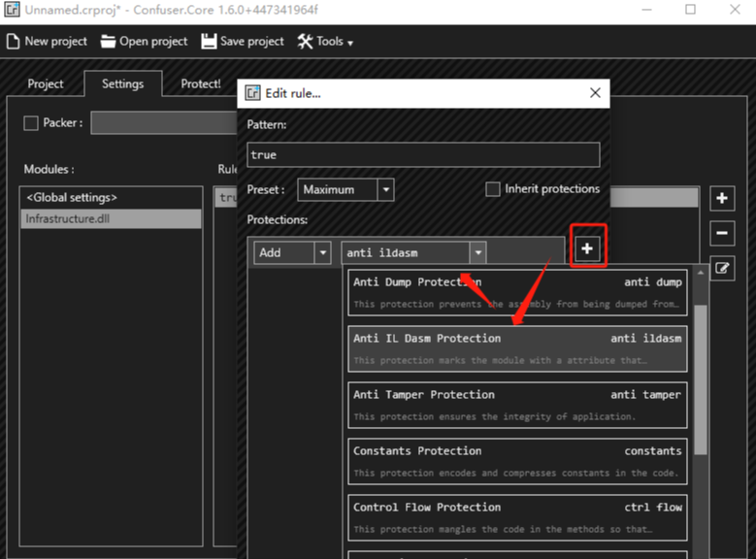Remove the rule with minus icon

722,233
